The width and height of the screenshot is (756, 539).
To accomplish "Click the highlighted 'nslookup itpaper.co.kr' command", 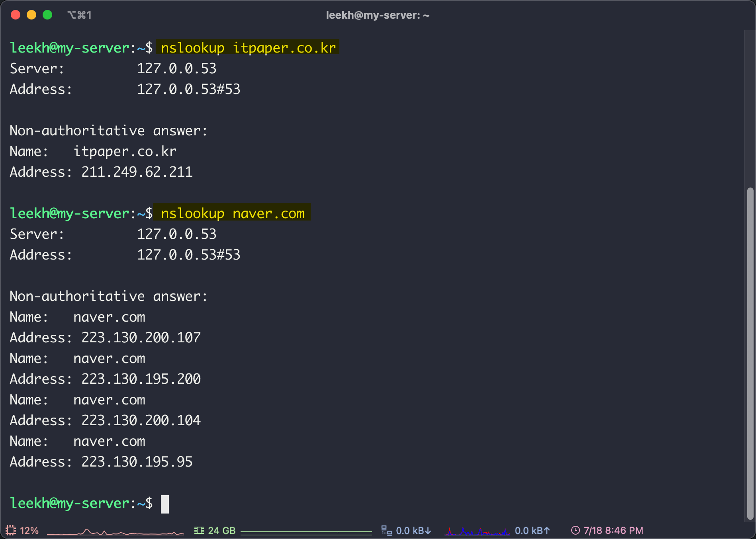I will coord(248,47).
